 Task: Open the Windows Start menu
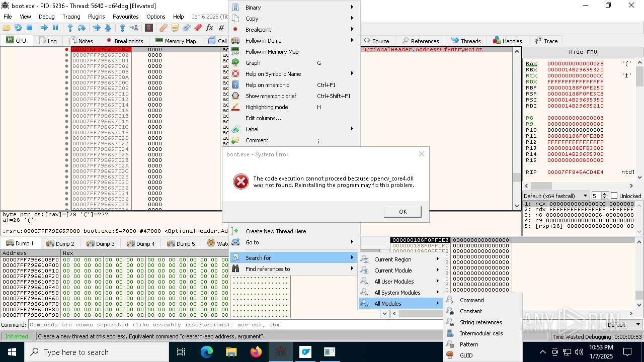12,352
